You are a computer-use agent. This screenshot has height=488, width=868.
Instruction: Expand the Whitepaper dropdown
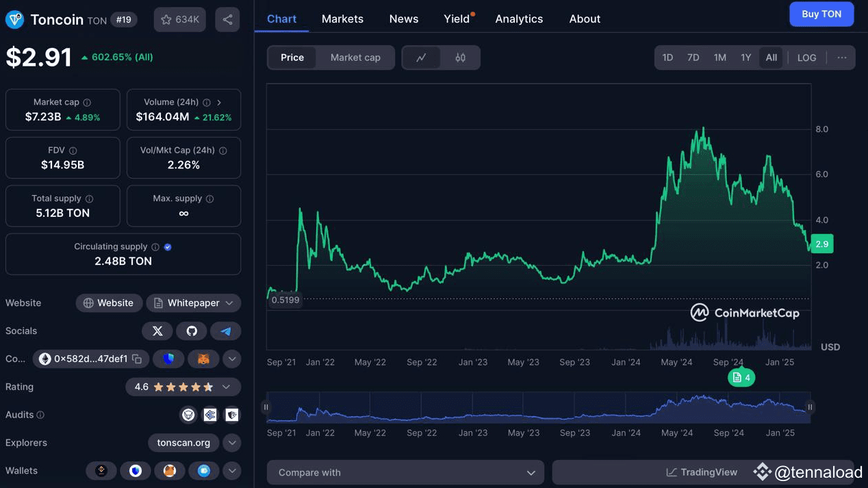[194, 303]
